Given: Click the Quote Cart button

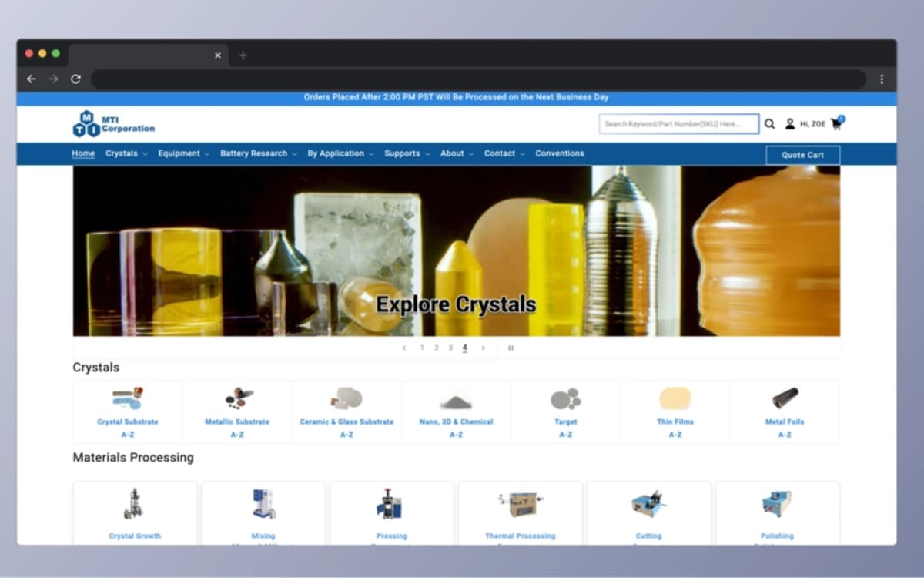Looking at the screenshot, I should [803, 155].
